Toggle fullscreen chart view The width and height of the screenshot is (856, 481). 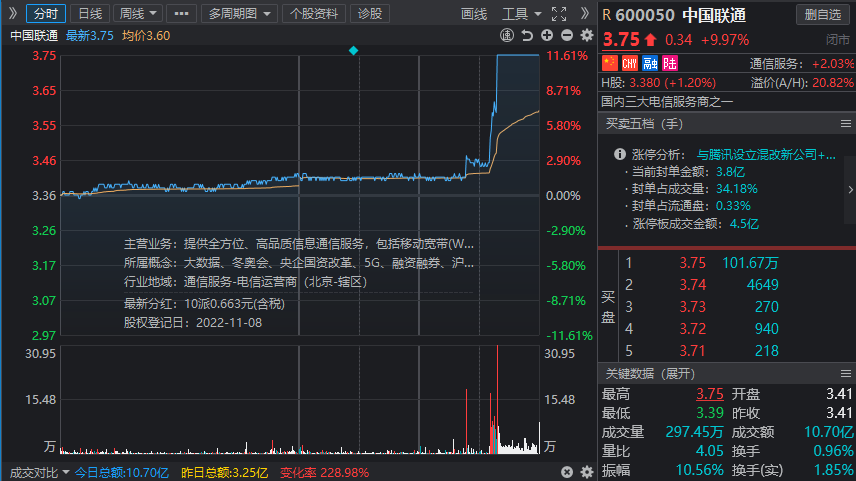[x=559, y=14]
